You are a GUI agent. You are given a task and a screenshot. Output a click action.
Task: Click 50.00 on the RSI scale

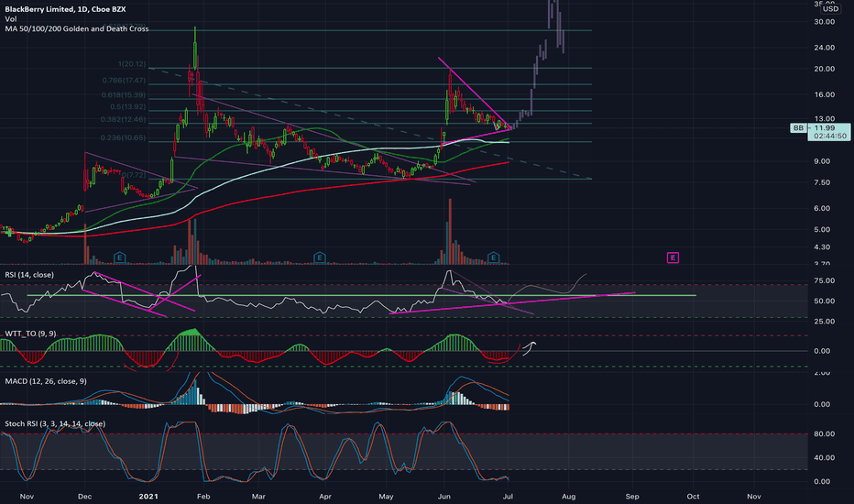(824, 301)
